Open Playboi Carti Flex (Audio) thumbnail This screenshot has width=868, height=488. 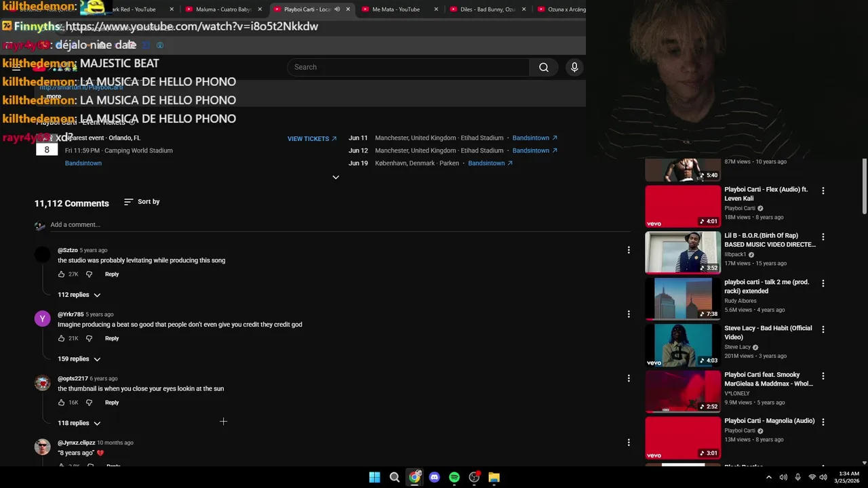coord(683,206)
